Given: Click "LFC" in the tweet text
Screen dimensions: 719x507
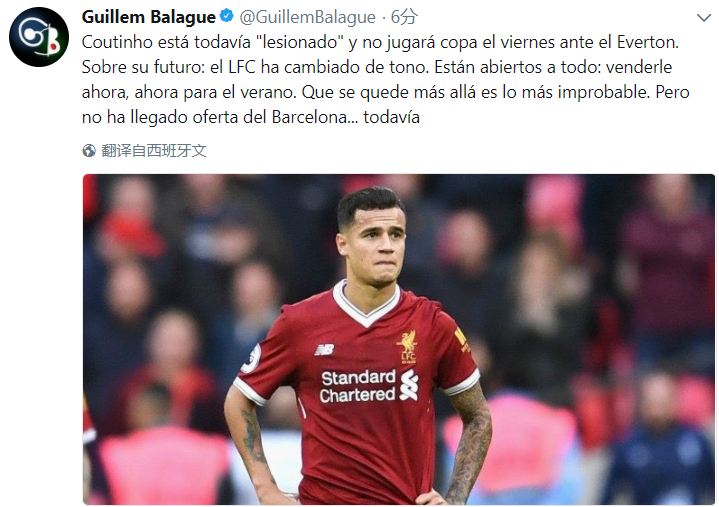Looking at the screenshot, I should click(x=242, y=67).
